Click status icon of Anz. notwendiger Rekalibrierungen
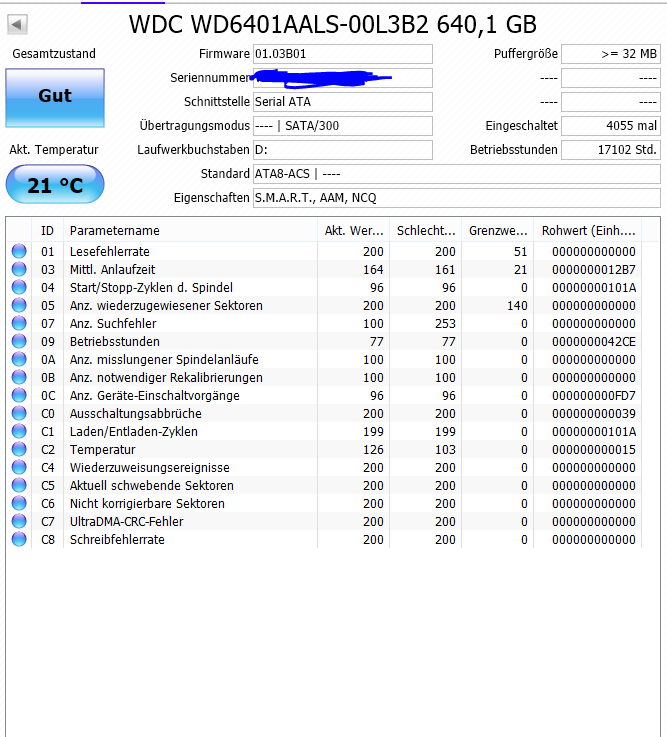 (x=19, y=377)
